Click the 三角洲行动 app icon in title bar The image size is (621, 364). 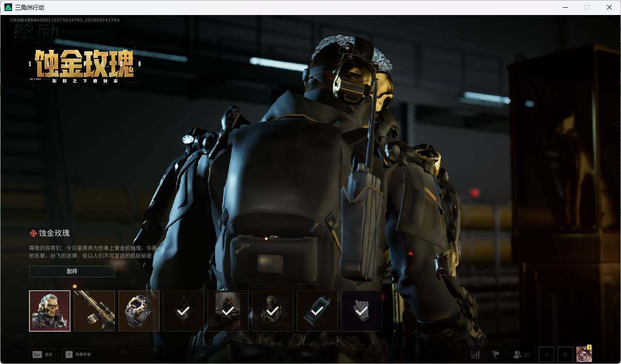8,7
